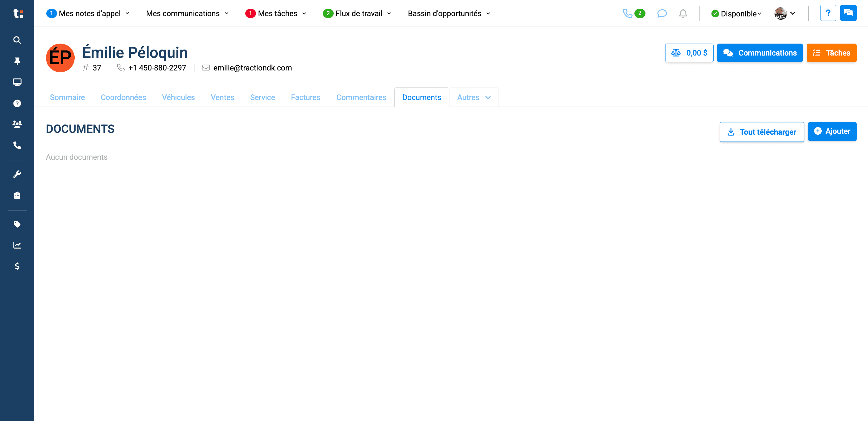Click phone number +1 450-880-2297
Viewport: 868px width, 421px height.
click(157, 68)
